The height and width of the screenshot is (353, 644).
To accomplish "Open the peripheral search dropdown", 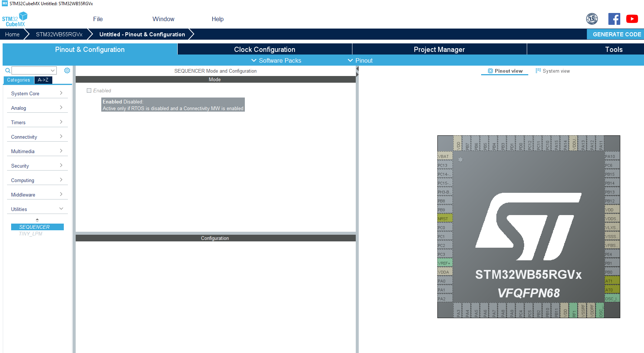I will (53, 70).
